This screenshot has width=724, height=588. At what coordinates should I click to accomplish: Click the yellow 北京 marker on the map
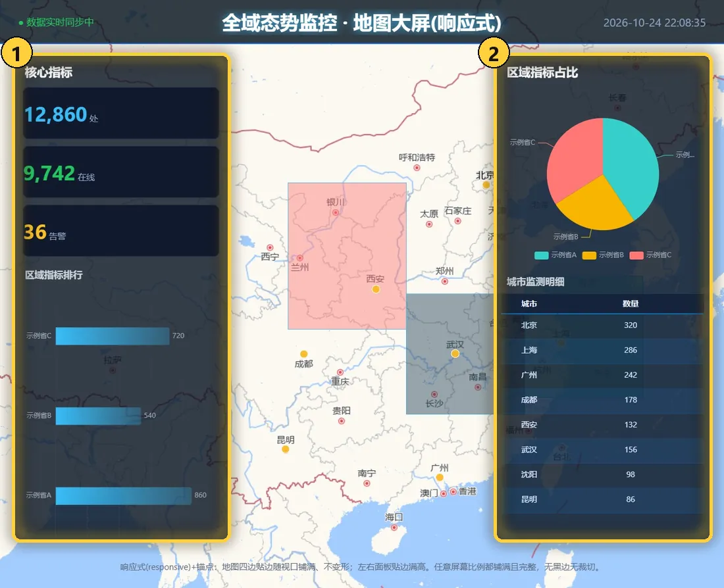tap(486, 185)
